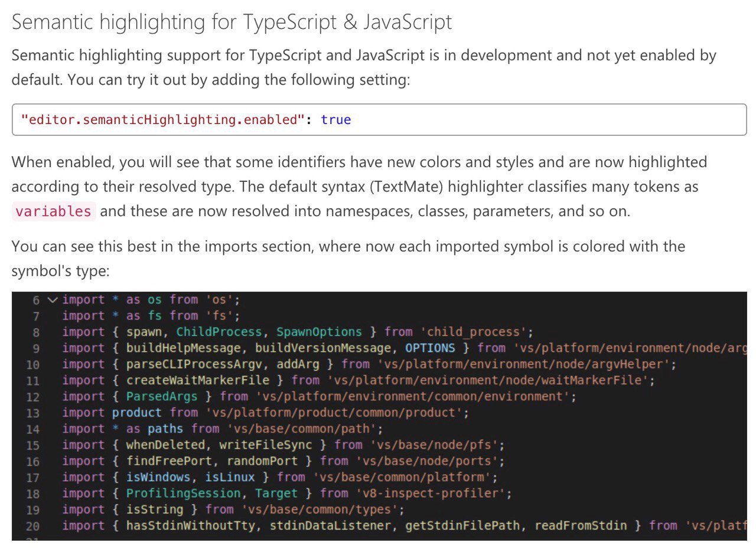Select the 'isString' identifier on line 19
This screenshot has width=756, height=552.
click(x=154, y=509)
